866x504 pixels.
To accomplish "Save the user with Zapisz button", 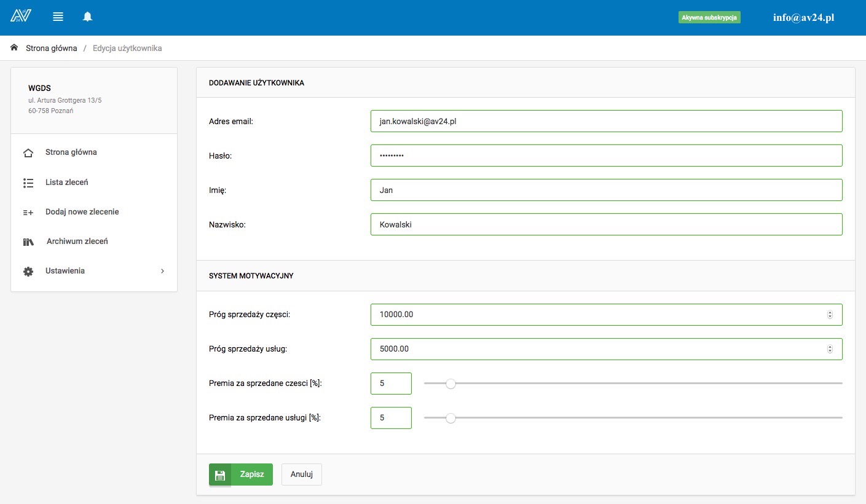I will 241,474.
